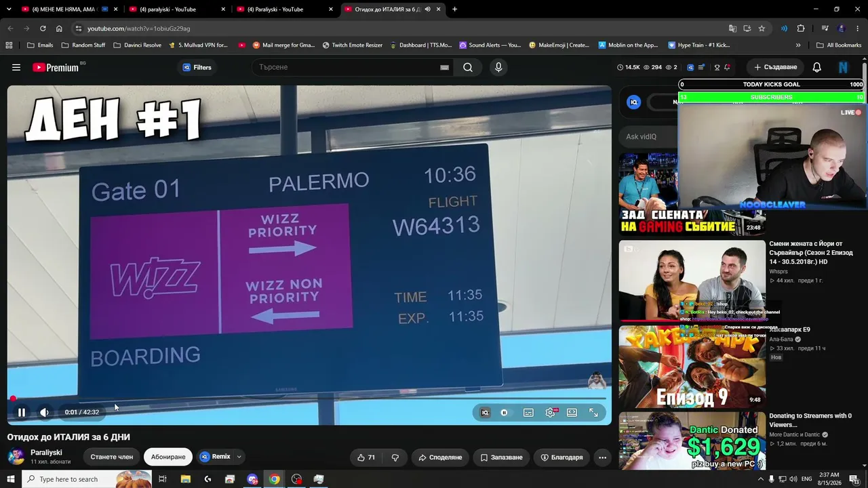Open YouTube notifications bell

(817, 67)
